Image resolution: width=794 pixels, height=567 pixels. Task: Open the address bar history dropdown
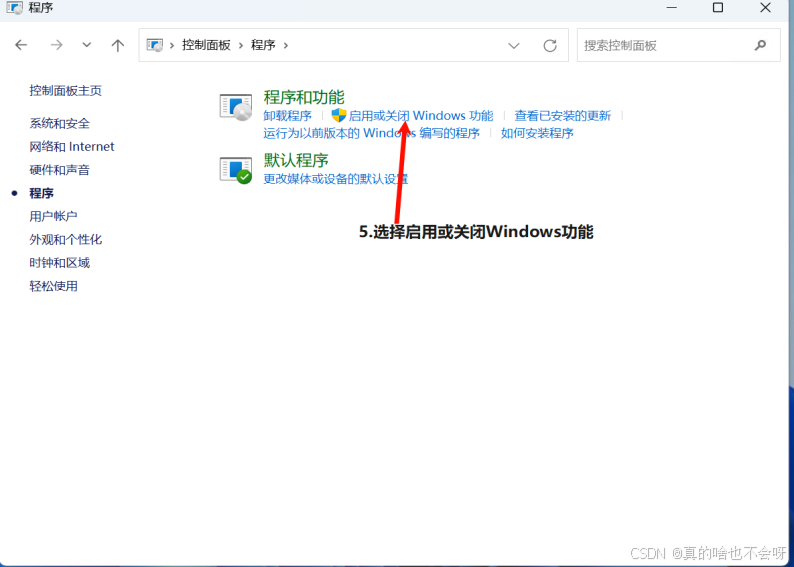513,46
